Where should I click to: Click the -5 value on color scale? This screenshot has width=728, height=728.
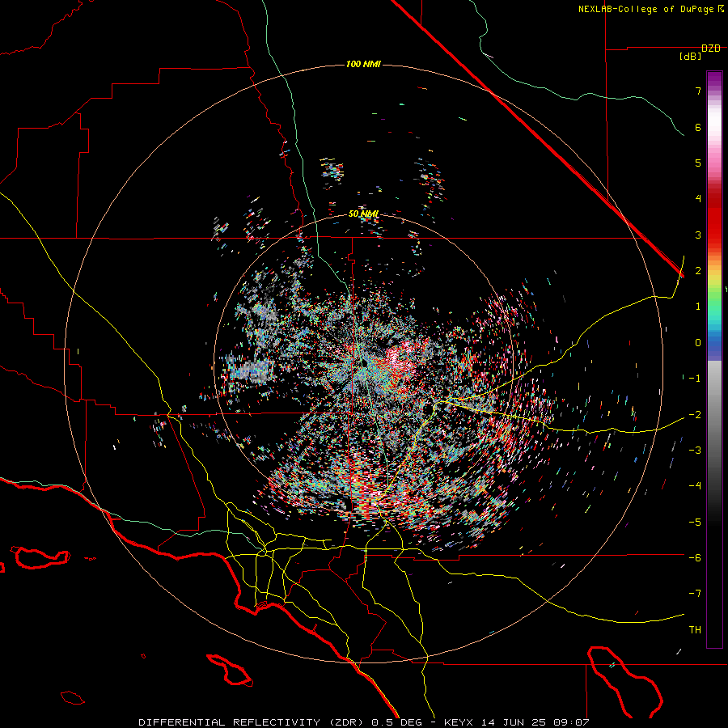click(x=695, y=523)
